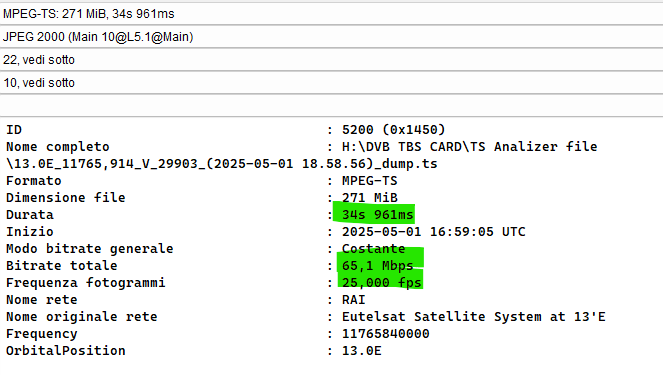Screen dimensions: 663x375
Task: Click the 'Inizio' label
Action: pyautogui.click(x=30, y=232)
